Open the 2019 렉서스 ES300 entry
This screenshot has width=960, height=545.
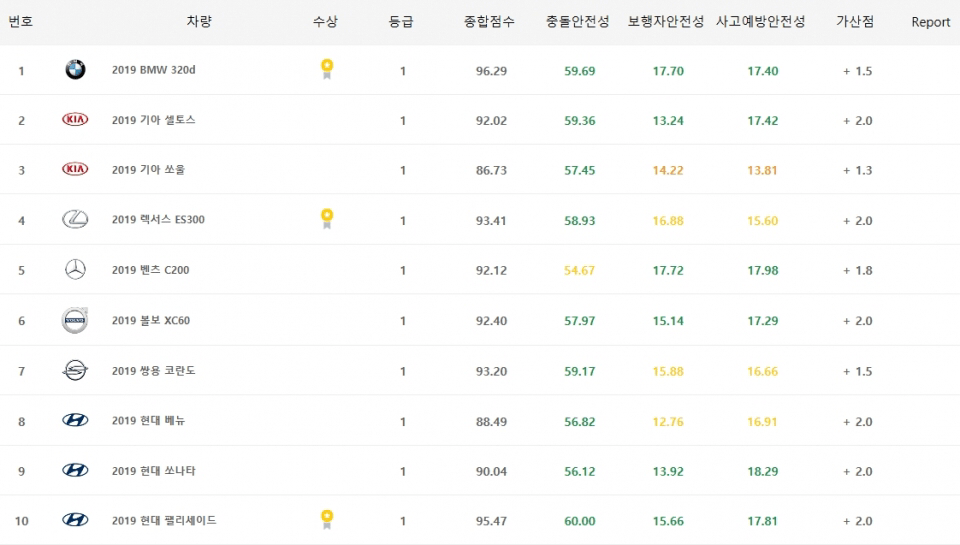pyautogui.click(x=158, y=219)
